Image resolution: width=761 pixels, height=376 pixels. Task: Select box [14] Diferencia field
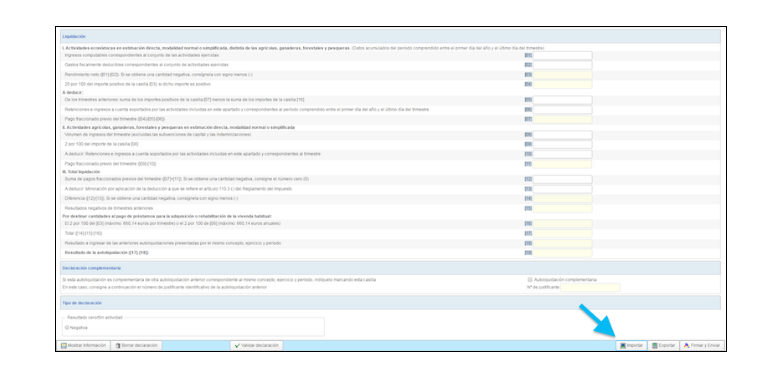click(562, 199)
